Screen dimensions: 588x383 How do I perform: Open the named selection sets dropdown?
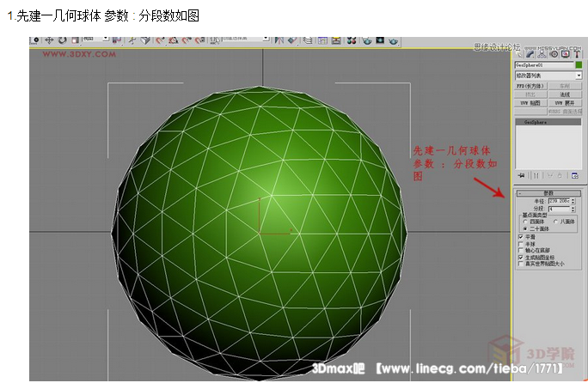pos(246,39)
